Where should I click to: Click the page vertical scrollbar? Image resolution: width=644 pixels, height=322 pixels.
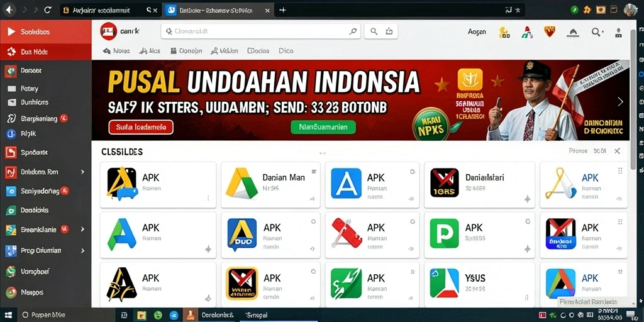633,99
